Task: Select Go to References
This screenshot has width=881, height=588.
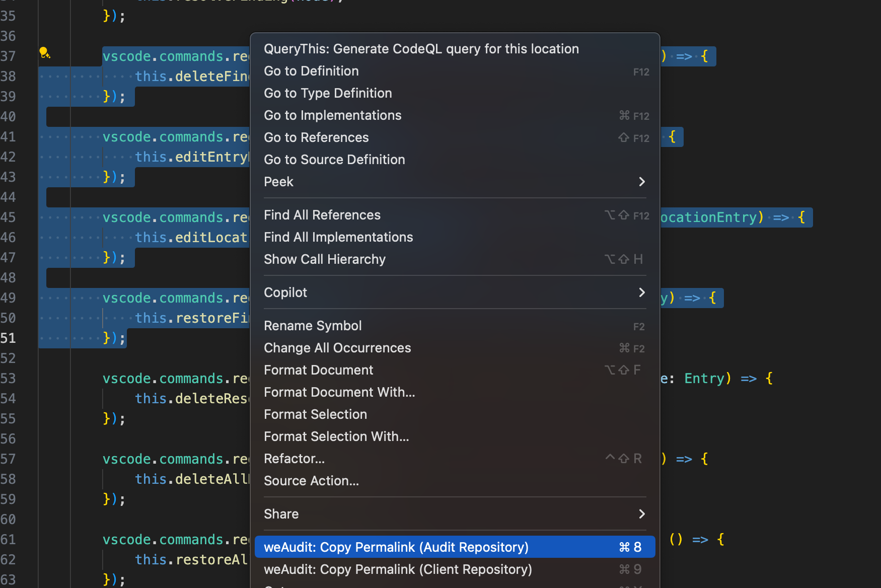Action: click(455, 137)
